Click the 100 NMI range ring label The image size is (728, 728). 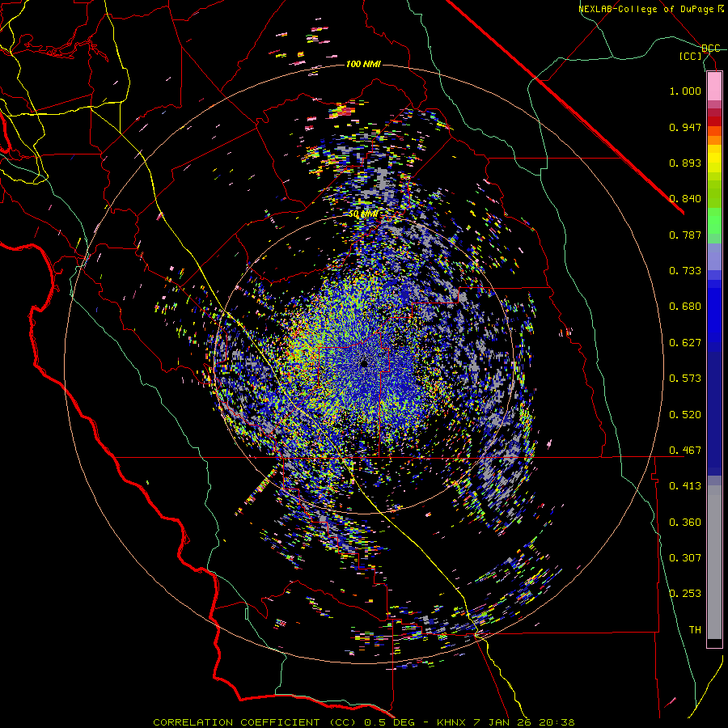pyautogui.click(x=363, y=64)
